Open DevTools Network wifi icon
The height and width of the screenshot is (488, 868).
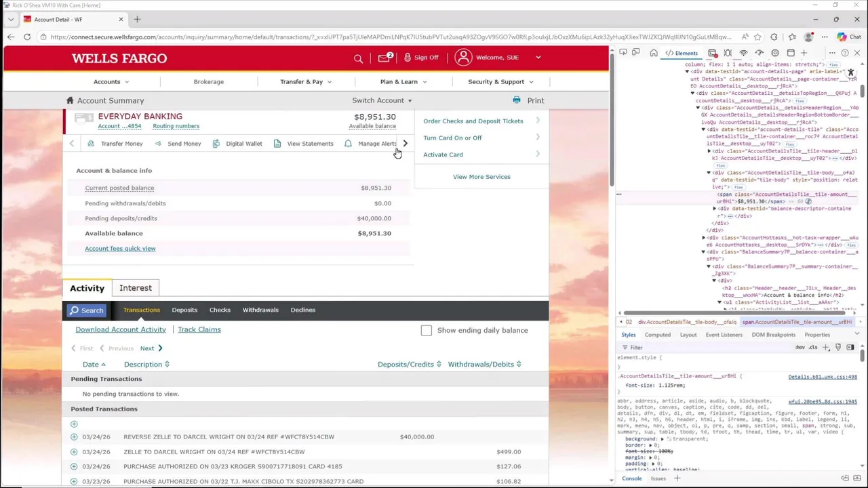coord(743,53)
